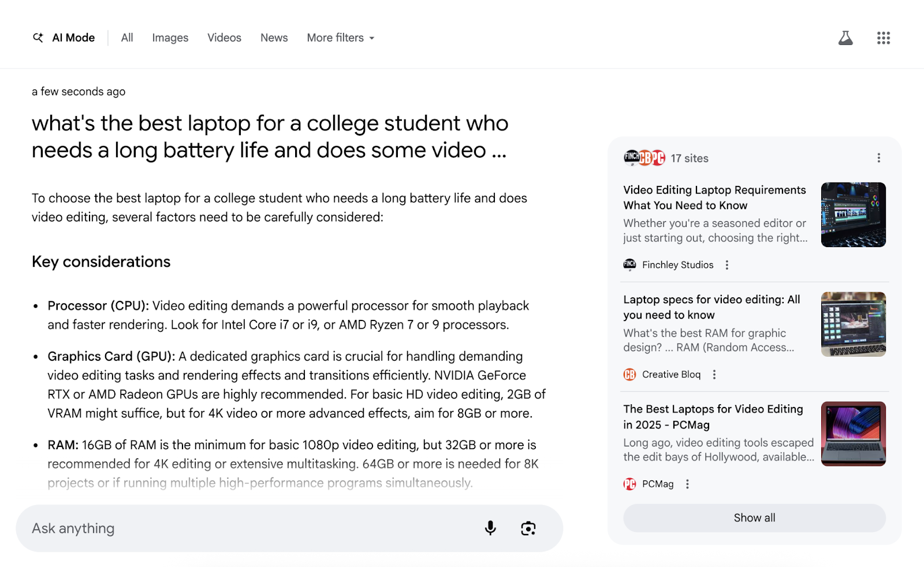Click the AI Mode sparkle icon
The image size is (924, 567).
pos(38,38)
